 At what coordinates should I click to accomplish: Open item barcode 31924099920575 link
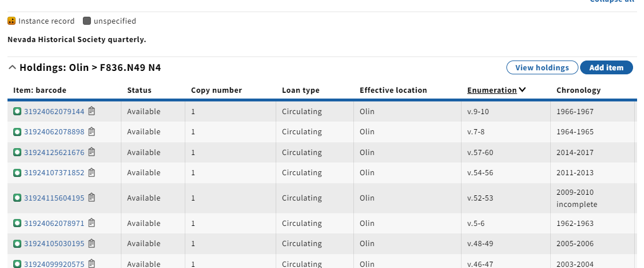click(x=54, y=264)
